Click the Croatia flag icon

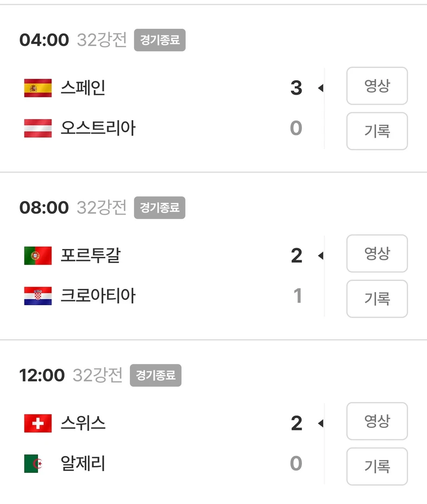pos(38,296)
